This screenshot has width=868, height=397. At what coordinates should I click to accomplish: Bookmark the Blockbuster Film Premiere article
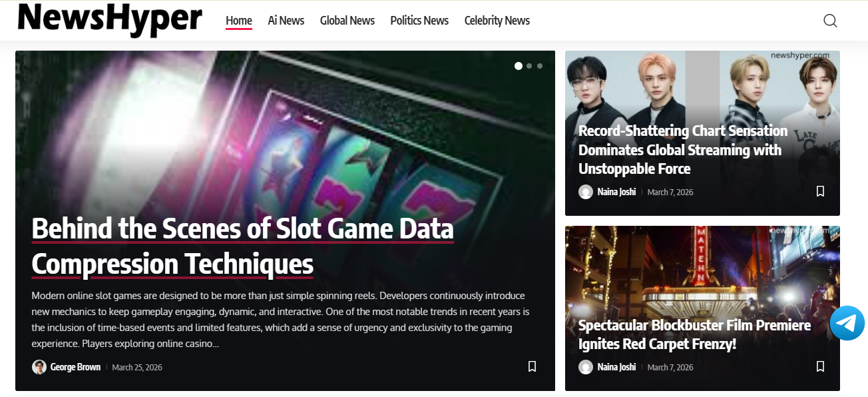tap(820, 366)
